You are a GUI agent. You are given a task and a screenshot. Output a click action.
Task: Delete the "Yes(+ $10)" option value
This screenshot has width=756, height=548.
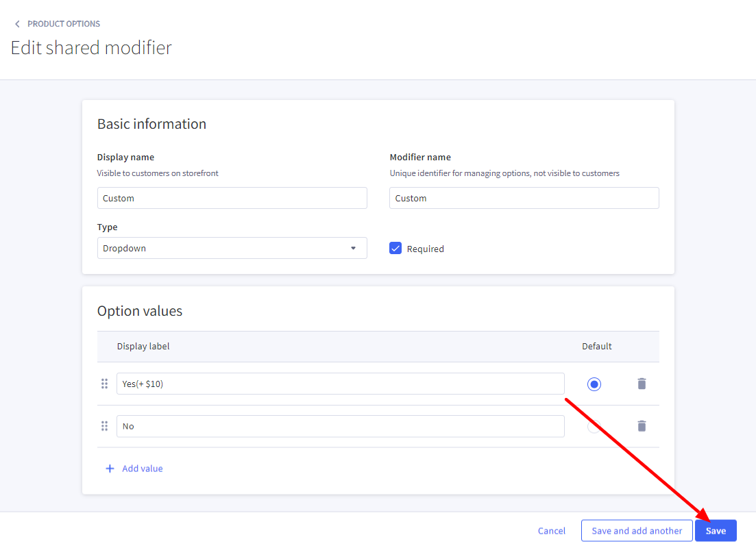642,384
